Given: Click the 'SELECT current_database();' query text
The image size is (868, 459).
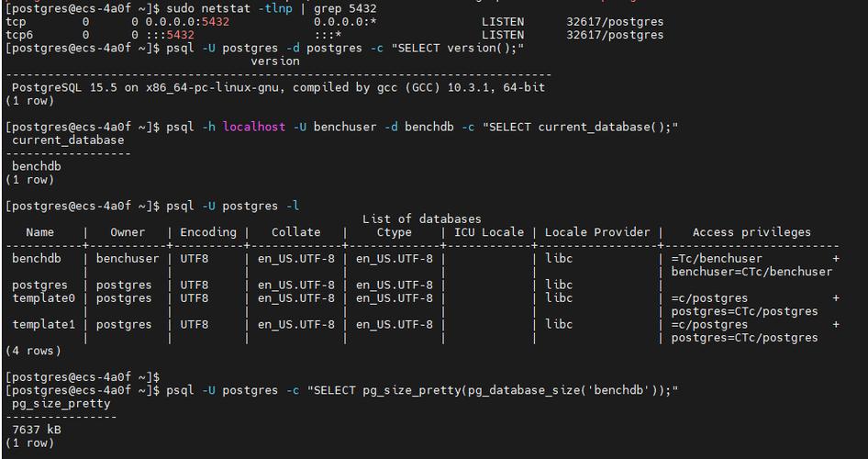Looking at the screenshot, I should pyautogui.click(x=580, y=128).
